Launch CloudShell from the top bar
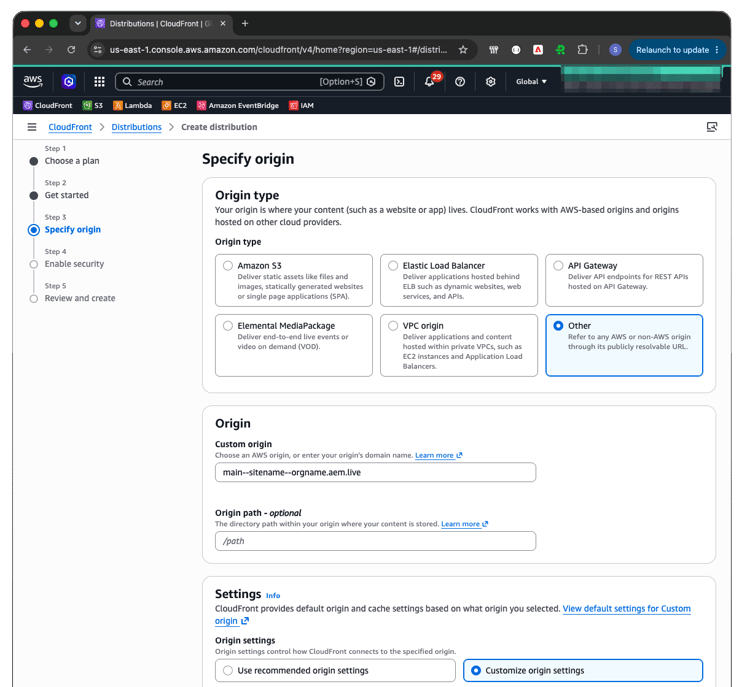The image size is (750, 687). pyautogui.click(x=399, y=82)
